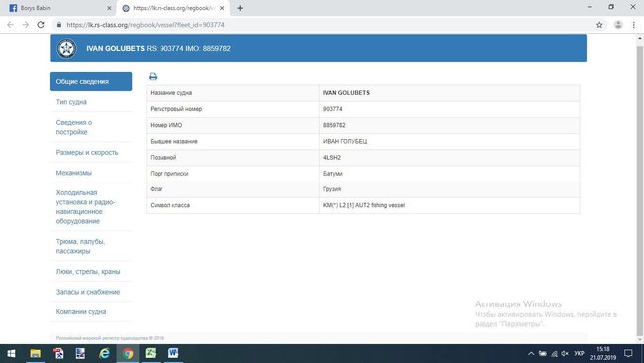Screen dimensions: 644x363
Task: Open Тип судна section
Action: (x=91, y=102)
